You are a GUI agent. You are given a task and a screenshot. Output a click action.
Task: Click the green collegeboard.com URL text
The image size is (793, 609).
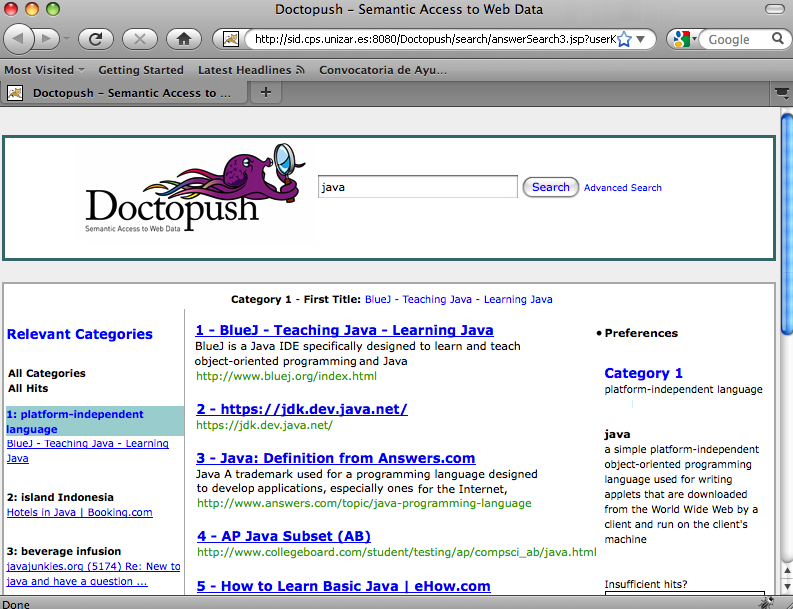tap(396, 552)
